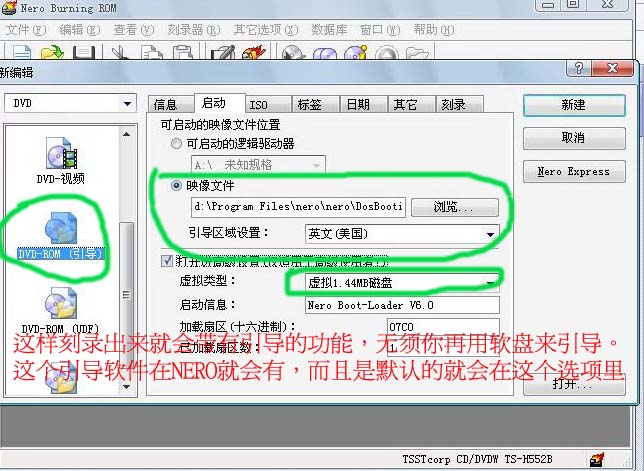The width and height of the screenshot is (644, 471).
Task: Click the 打开... button
Action: point(574,385)
